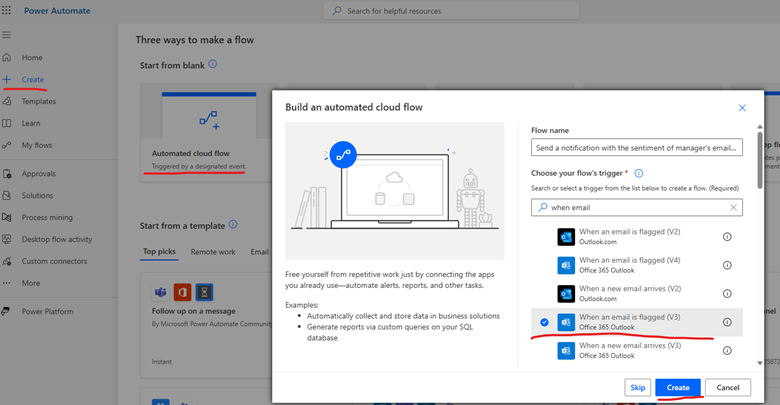This screenshot has height=405, width=780.
Task: Click info icon next to 'Start from blank'
Action: coord(212,64)
